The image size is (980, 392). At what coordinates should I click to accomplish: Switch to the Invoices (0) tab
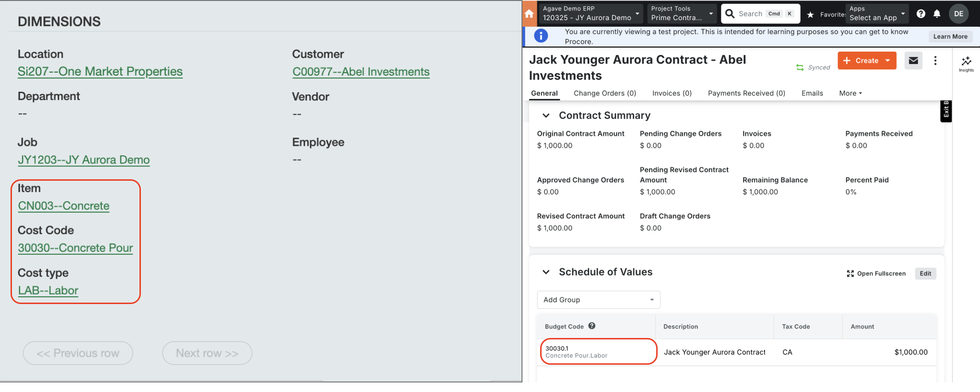pyautogui.click(x=672, y=93)
